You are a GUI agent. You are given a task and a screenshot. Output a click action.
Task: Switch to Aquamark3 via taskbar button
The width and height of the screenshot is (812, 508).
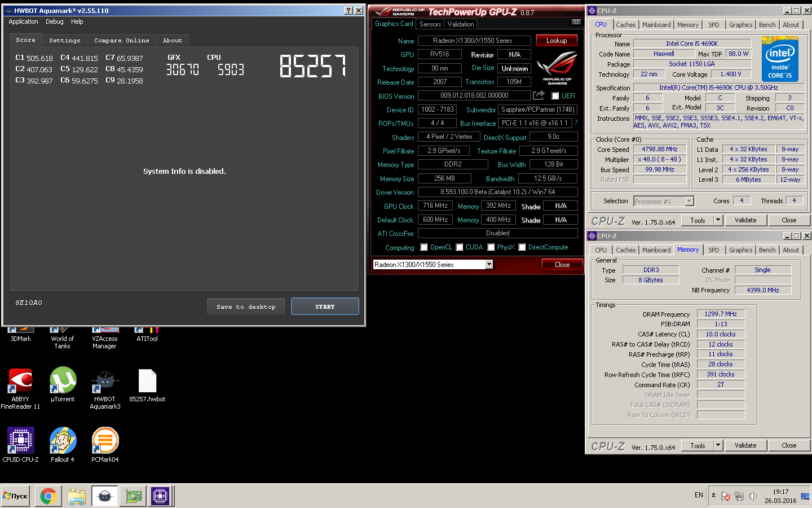tap(105, 496)
